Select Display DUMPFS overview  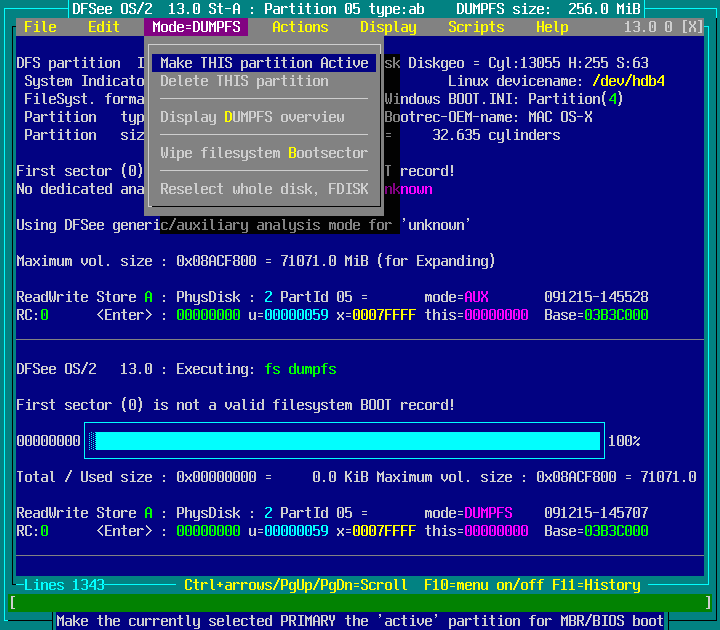tap(252, 117)
